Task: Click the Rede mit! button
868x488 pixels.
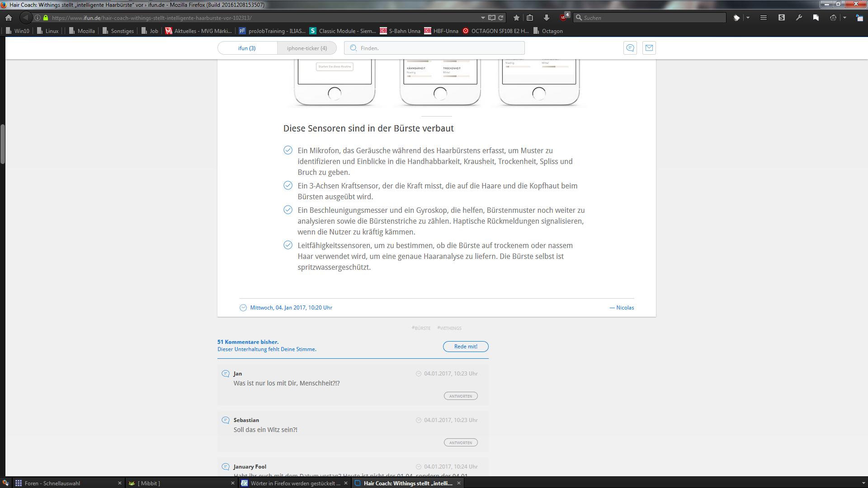Action: (x=466, y=347)
